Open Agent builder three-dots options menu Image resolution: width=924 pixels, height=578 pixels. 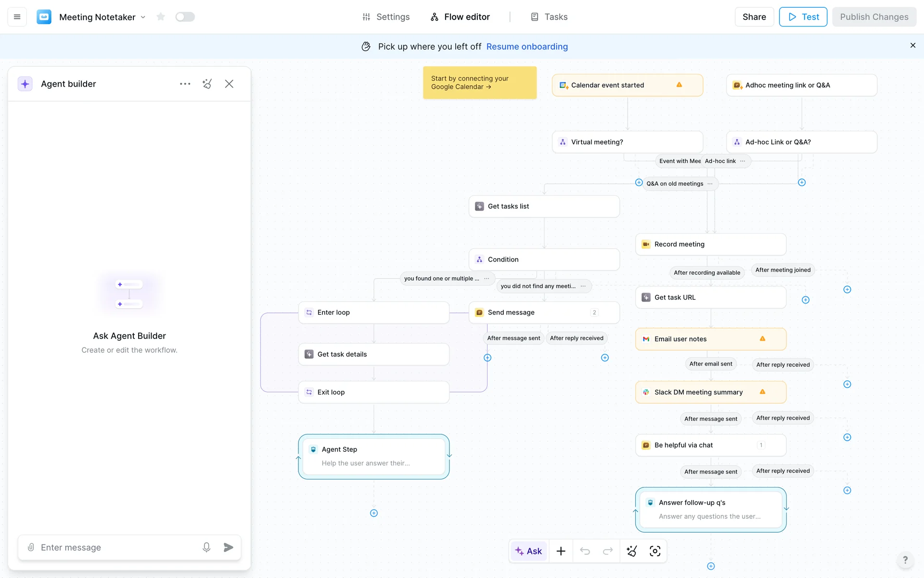pyautogui.click(x=185, y=84)
